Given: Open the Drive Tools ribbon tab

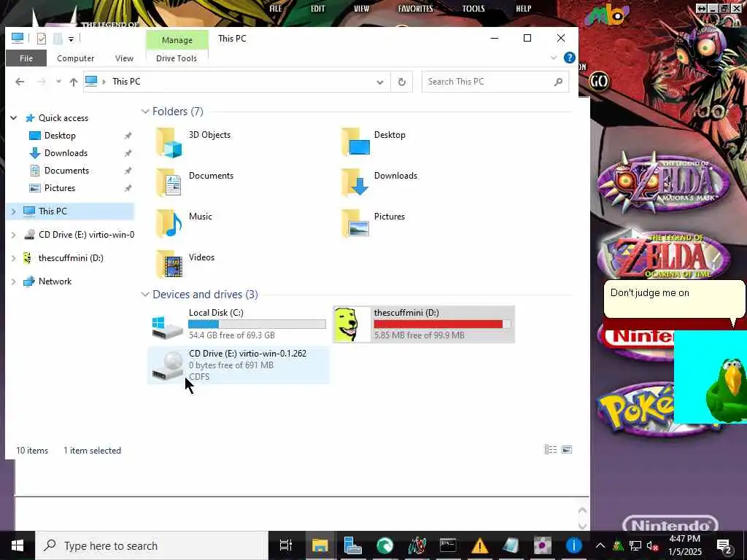Looking at the screenshot, I should pyautogui.click(x=177, y=58).
